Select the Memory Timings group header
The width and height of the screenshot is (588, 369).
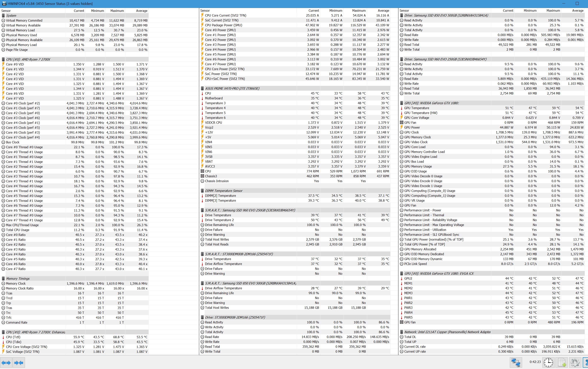[x=18, y=278]
